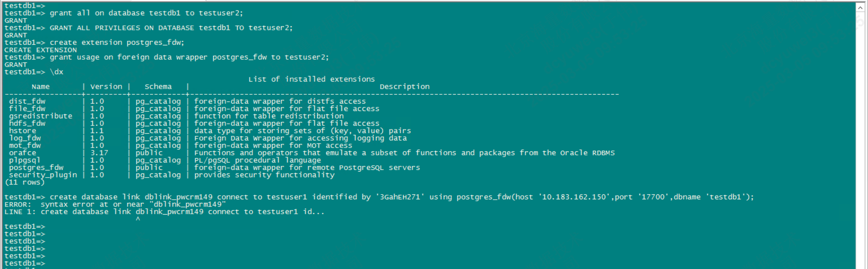Click the Description column header
This screenshot has height=269, width=868.
pos(405,86)
